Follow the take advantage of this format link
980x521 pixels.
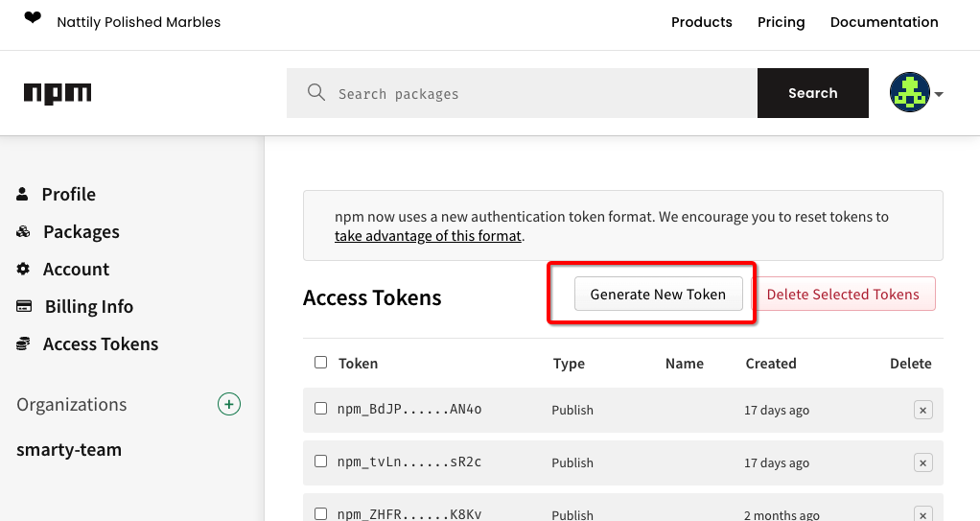[428, 236]
